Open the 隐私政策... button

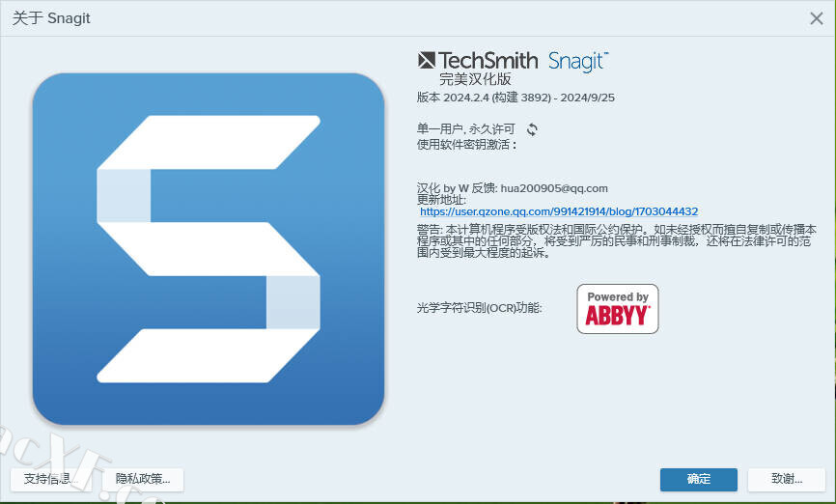click(143, 479)
